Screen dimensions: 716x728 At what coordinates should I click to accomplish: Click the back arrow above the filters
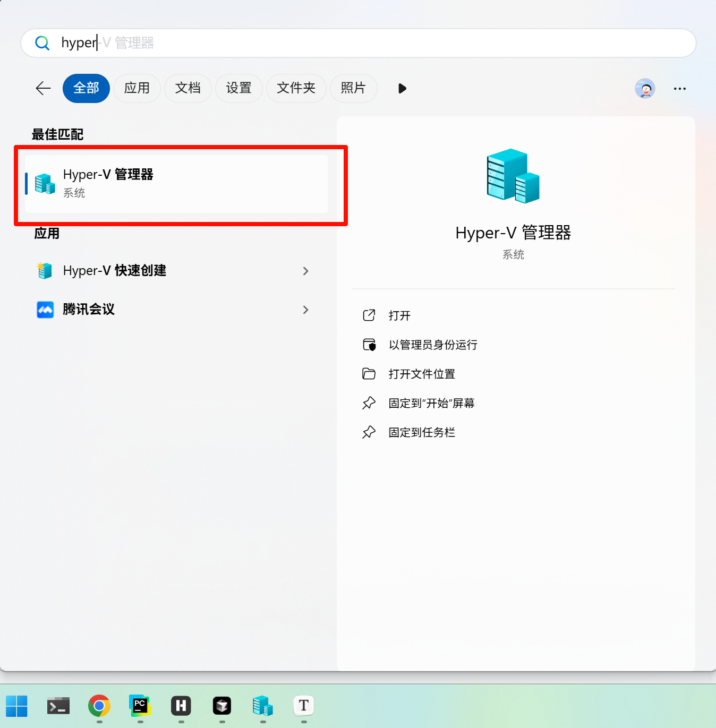[43, 88]
